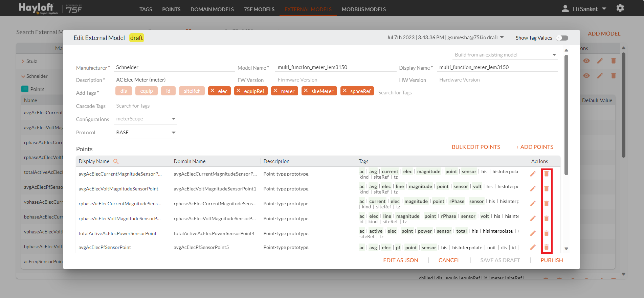Screen dimensions: 644x298
Task: Click BULK EDIT POINTS
Action: [x=476, y=147]
